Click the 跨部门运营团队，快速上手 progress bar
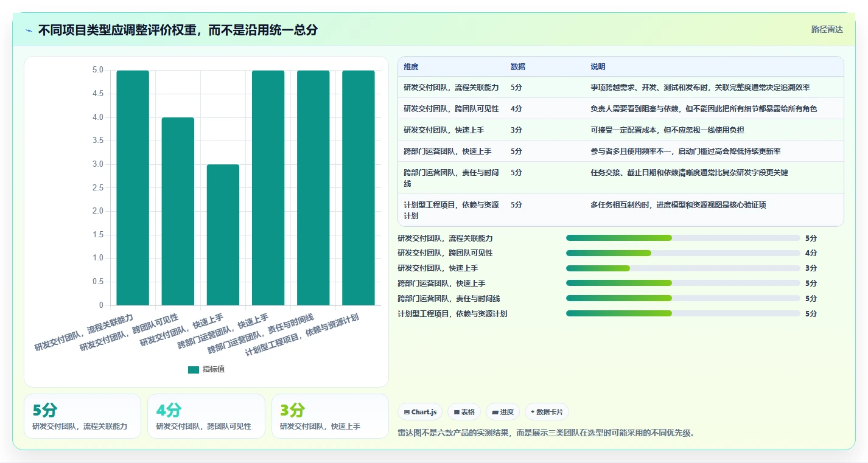This screenshot has height=463, width=868. point(683,283)
